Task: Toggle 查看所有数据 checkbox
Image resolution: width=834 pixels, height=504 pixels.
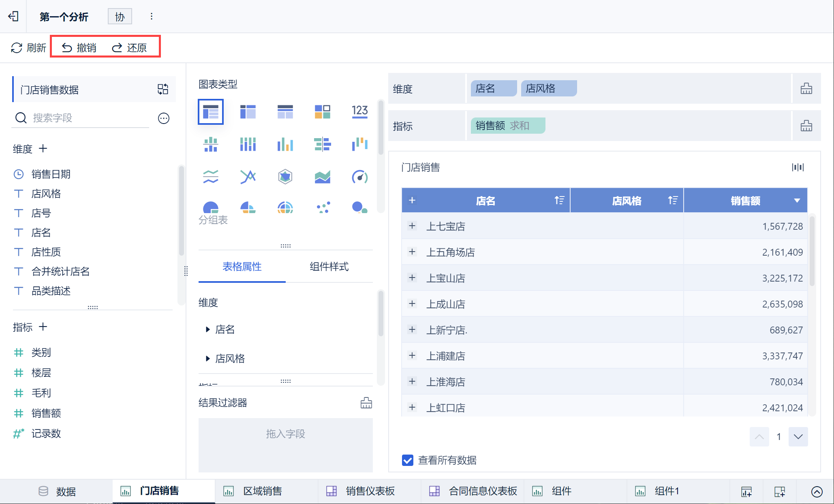Action: point(407,460)
